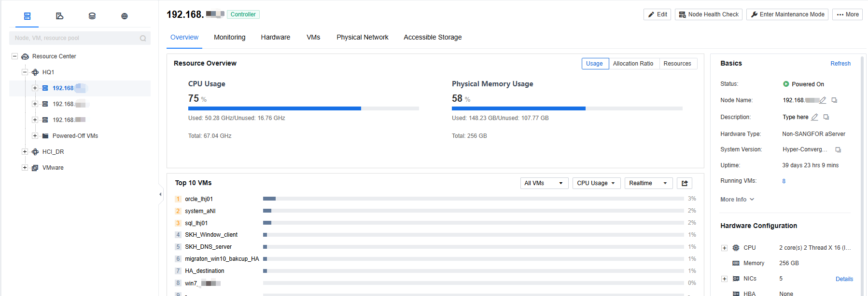Open the All VMs dropdown
Image resolution: width=868 pixels, height=296 pixels.
(x=544, y=183)
